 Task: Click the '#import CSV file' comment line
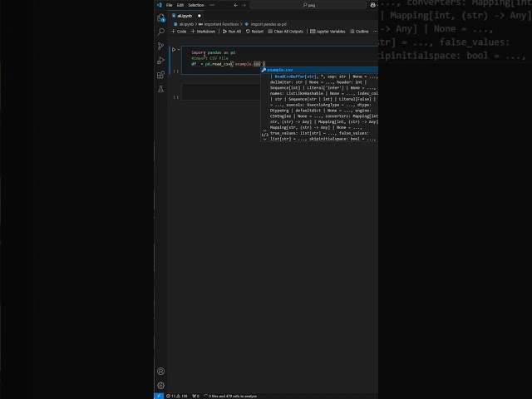209,58
